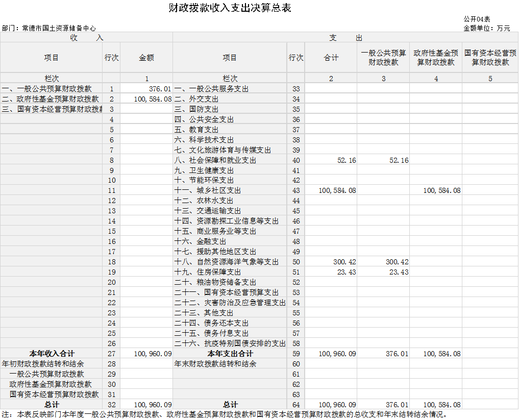Click the 本年收入合计 label cell
Viewport: 519px width, 420px height.
point(52,354)
